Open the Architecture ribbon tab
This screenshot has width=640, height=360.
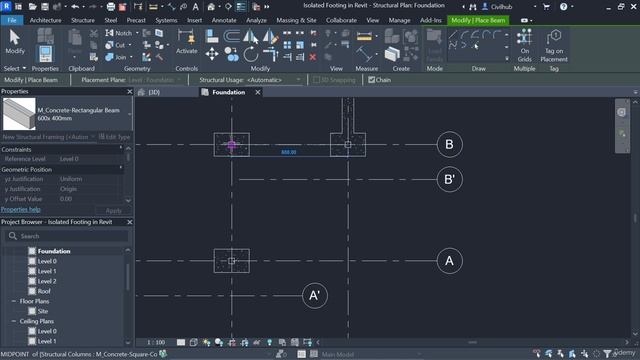(x=46, y=20)
